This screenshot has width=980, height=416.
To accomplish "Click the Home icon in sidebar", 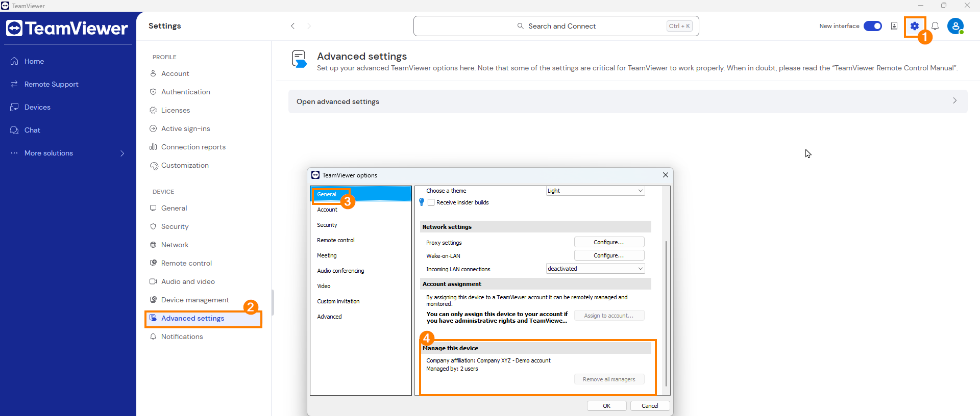I will click(x=14, y=61).
